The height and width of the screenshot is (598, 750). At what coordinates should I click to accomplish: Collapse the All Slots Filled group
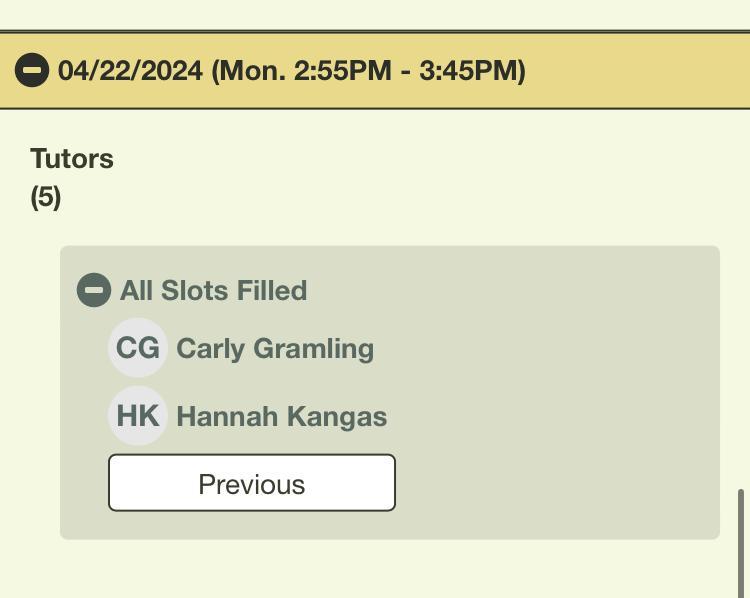(x=94, y=290)
